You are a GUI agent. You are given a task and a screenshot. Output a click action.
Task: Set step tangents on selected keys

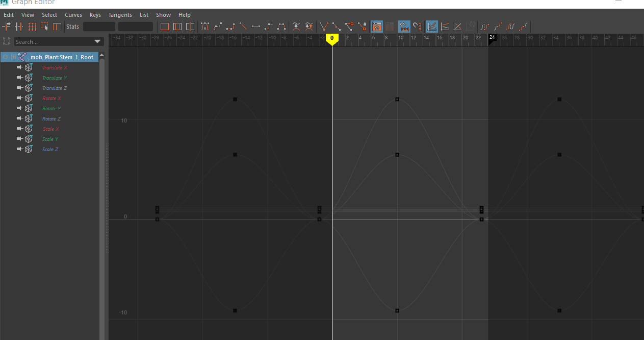coord(269,26)
